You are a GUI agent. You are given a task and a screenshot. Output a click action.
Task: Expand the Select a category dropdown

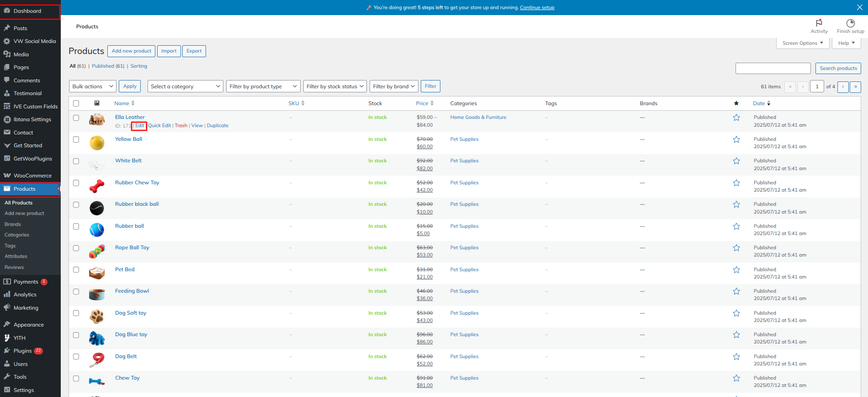click(185, 86)
